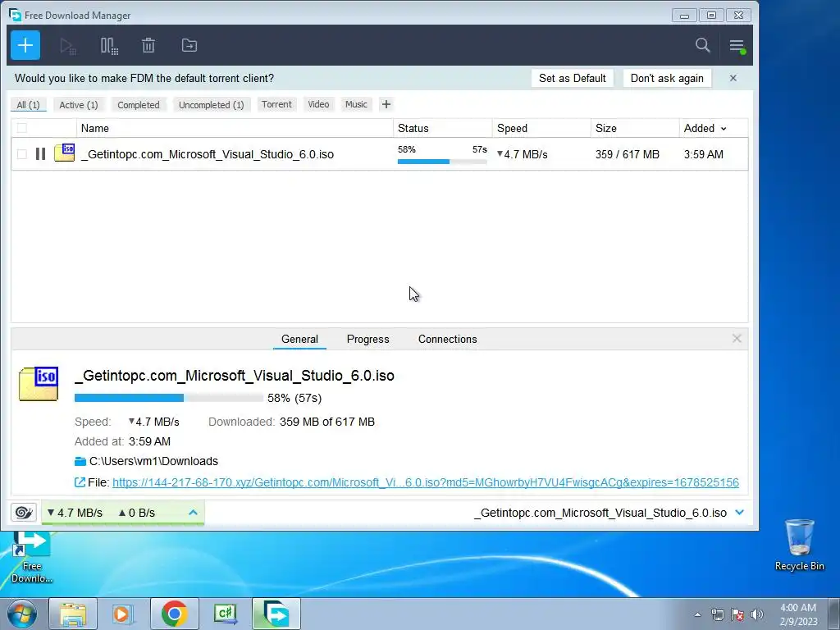Image resolution: width=840 pixels, height=630 pixels.
Task: Switch to the General details tab
Action: pos(299,339)
